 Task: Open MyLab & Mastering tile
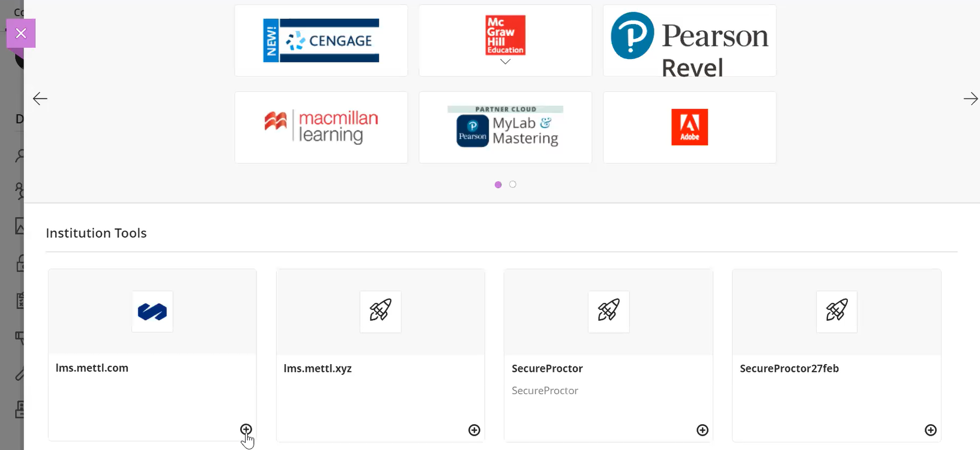(x=505, y=127)
